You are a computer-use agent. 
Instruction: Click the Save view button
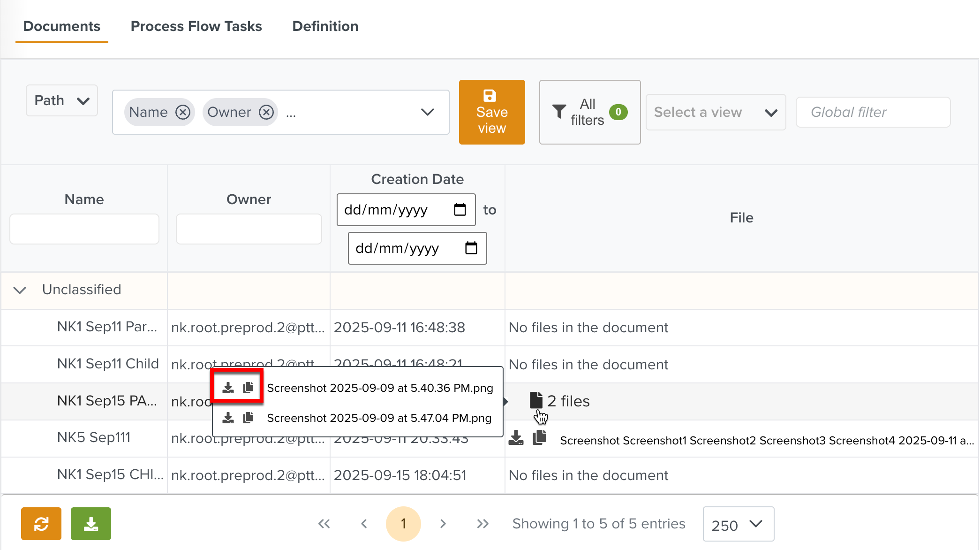coord(492,112)
